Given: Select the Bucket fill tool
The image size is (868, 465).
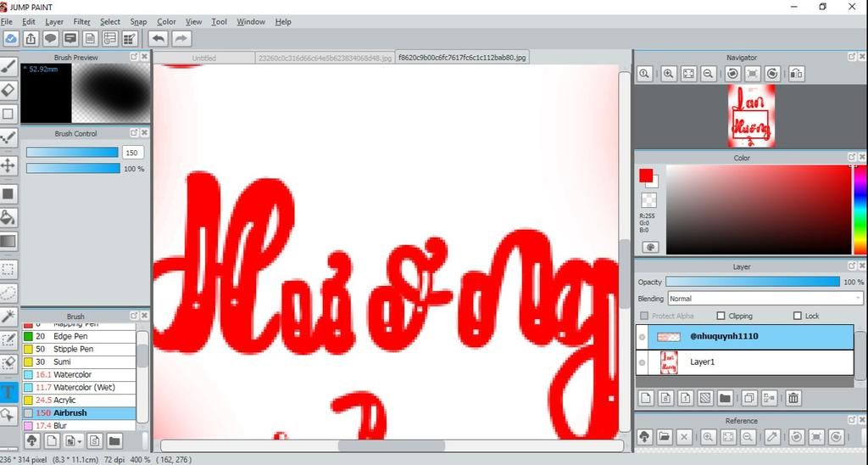Looking at the screenshot, I should (x=8, y=218).
